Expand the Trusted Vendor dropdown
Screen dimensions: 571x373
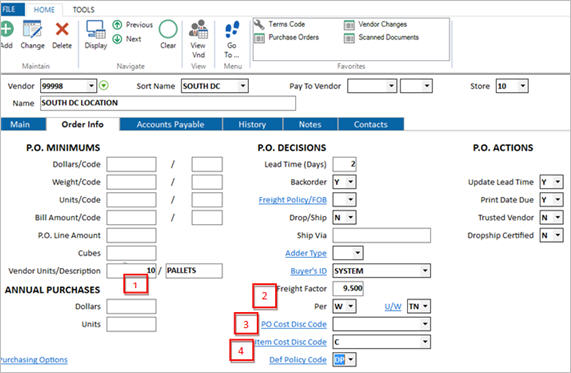click(558, 217)
